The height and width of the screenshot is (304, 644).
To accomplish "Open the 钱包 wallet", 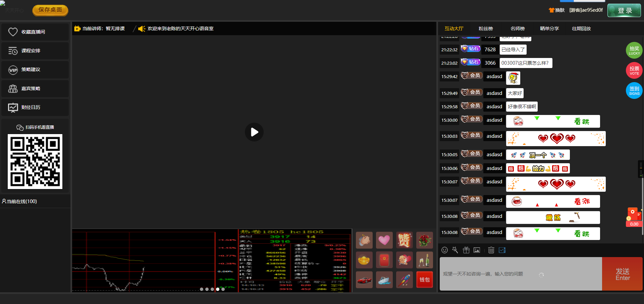I will pyautogui.click(x=424, y=280).
